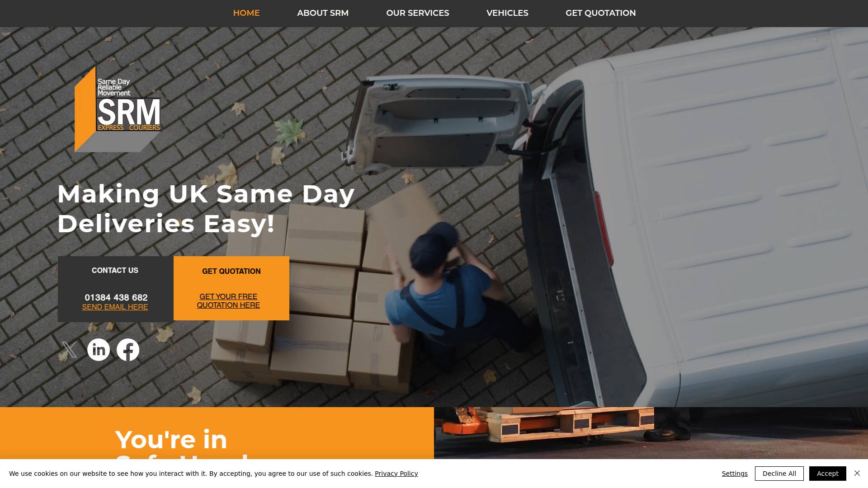The image size is (868, 488).
Task: Click the CONTACT US box heading
Action: [115, 270]
